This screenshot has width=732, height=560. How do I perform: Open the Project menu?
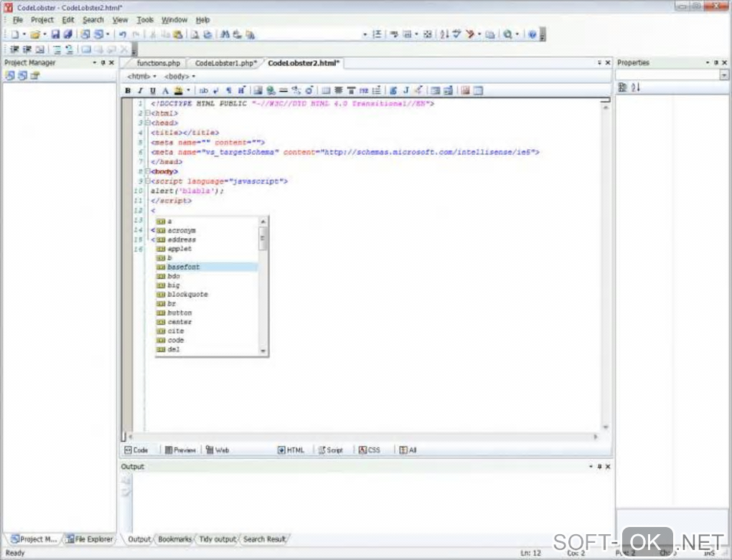tap(42, 20)
